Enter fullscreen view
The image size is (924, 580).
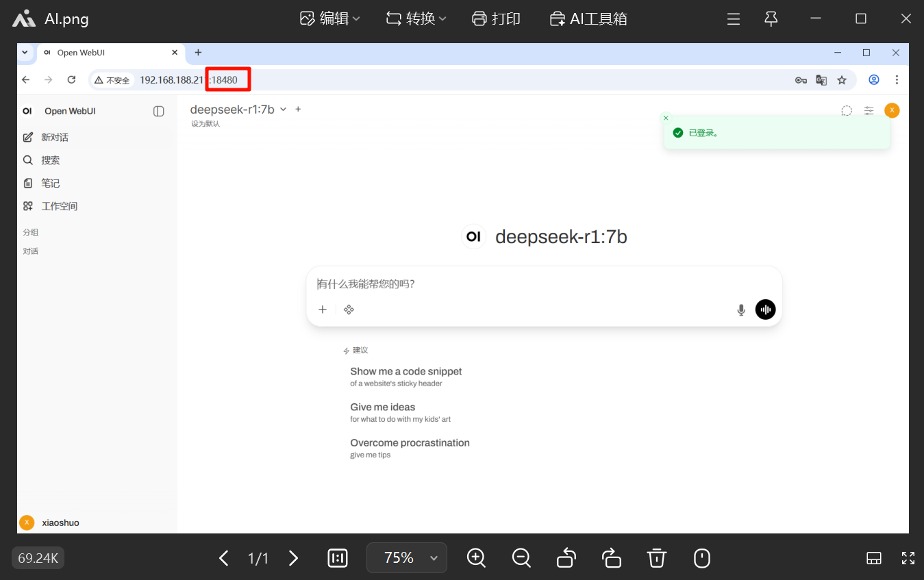(x=908, y=558)
